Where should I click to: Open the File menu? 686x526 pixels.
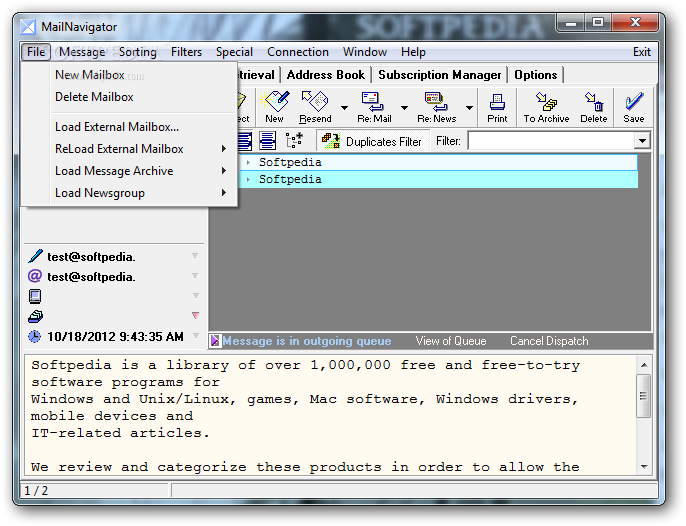(x=36, y=52)
